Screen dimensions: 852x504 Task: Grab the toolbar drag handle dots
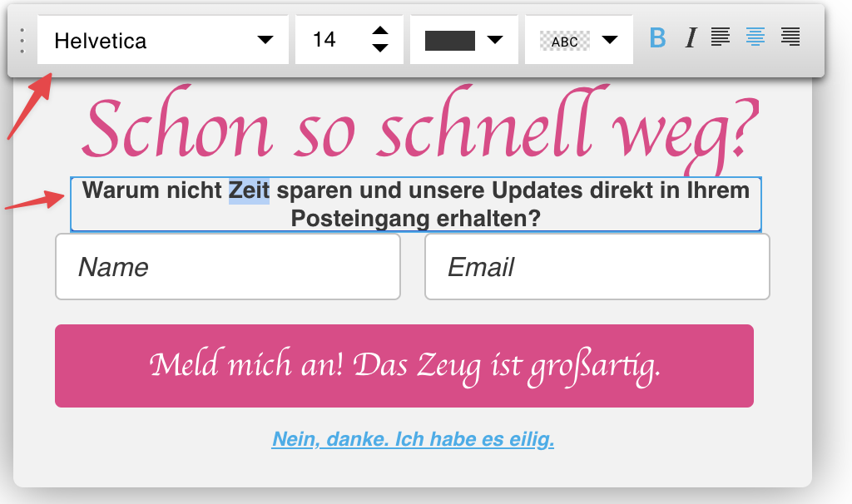[22, 40]
